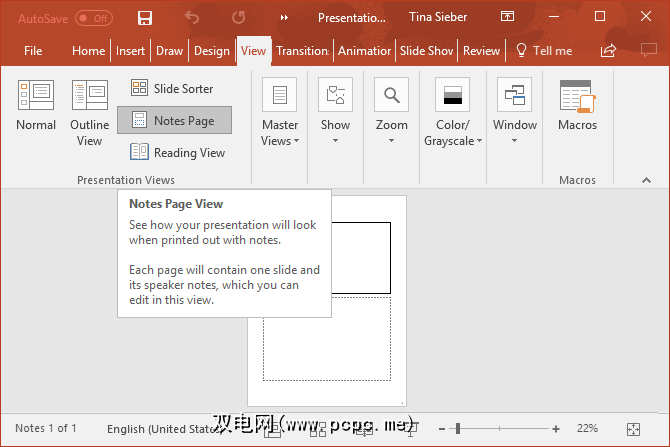The image size is (670, 447).
Task: Click the Tina Sieber account name
Action: pyautogui.click(x=438, y=17)
